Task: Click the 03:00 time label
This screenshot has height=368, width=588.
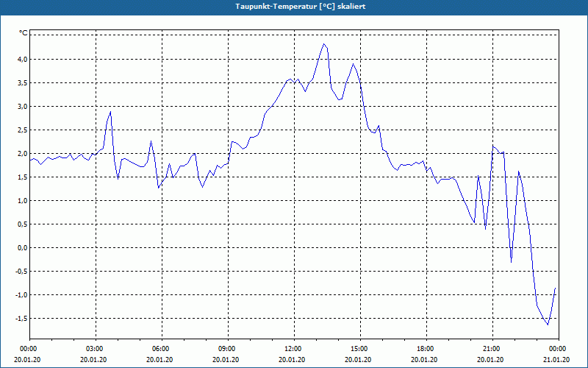Action: click(x=96, y=349)
